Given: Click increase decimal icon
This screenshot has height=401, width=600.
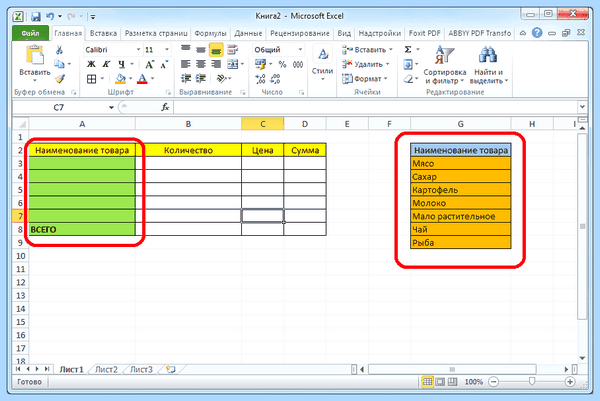Looking at the screenshot, I should pos(260,79).
